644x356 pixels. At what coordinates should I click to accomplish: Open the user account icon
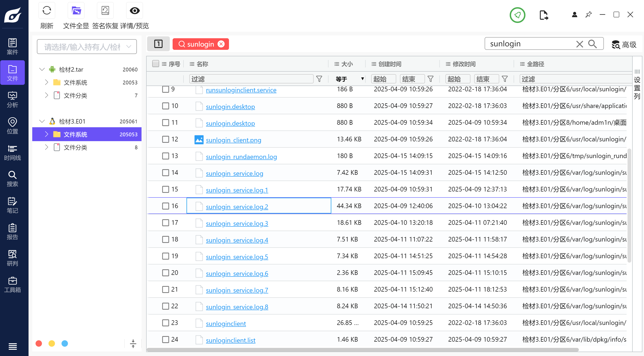point(574,15)
